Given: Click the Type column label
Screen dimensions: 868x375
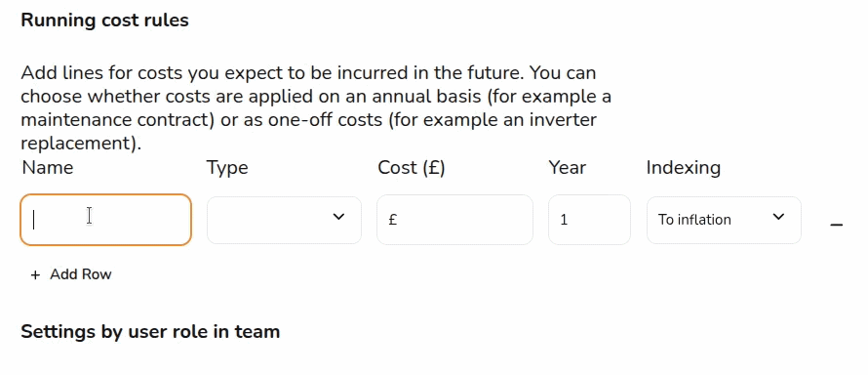Looking at the screenshot, I should [227, 168].
